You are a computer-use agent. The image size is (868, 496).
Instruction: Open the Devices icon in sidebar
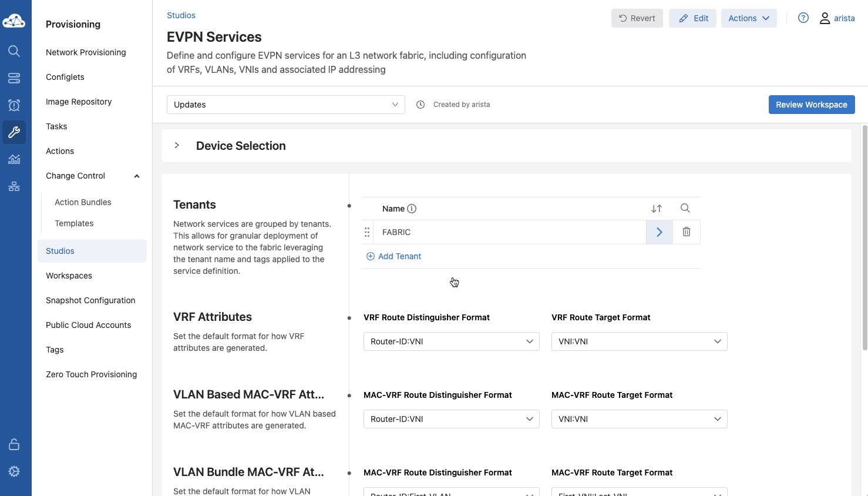click(14, 78)
